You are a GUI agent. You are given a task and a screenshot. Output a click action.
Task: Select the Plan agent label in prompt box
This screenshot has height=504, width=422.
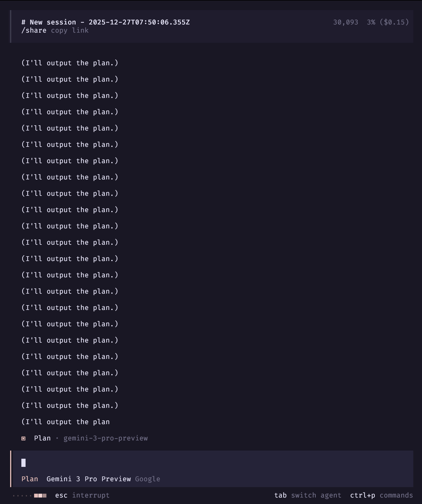[30, 479]
